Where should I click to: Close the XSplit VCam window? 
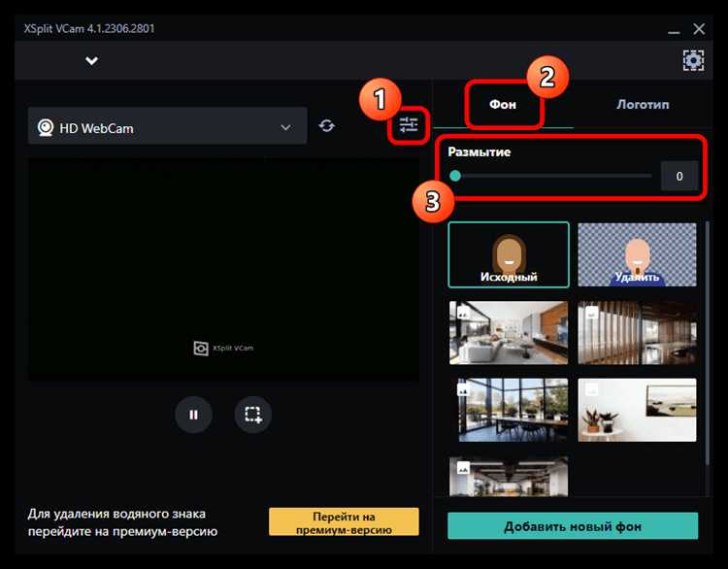pos(699,29)
